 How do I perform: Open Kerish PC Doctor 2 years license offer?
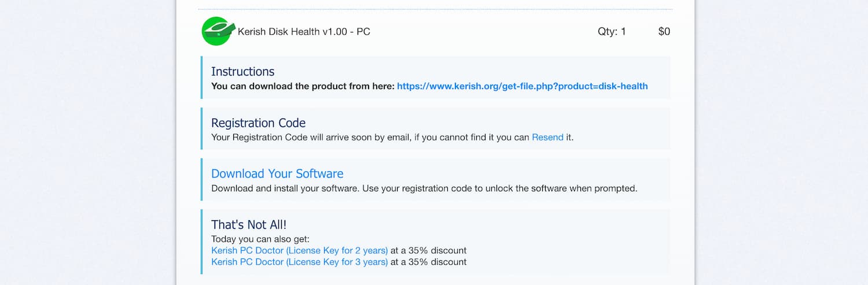pos(300,250)
